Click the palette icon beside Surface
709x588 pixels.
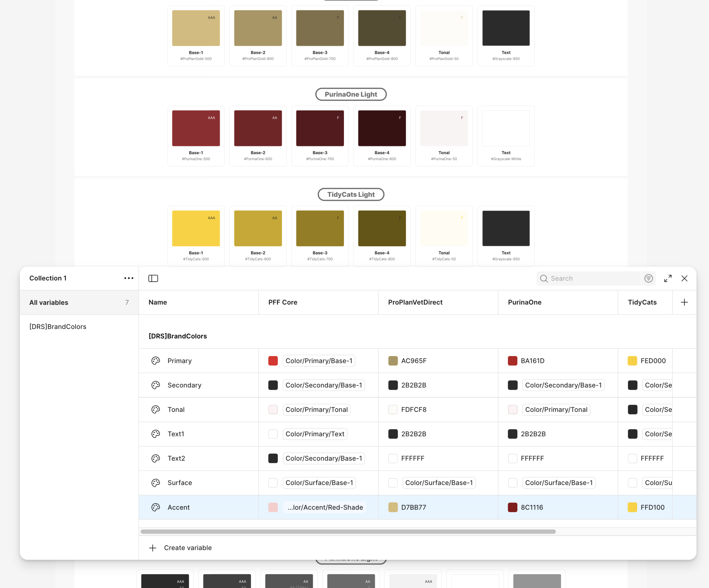[x=156, y=483]
